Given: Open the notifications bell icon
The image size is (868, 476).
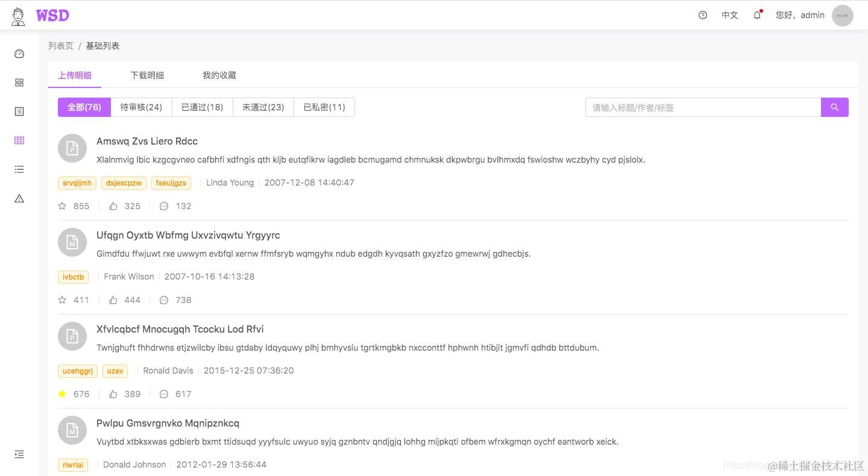Looking at the screenshot, I should [x=758, y=15].
